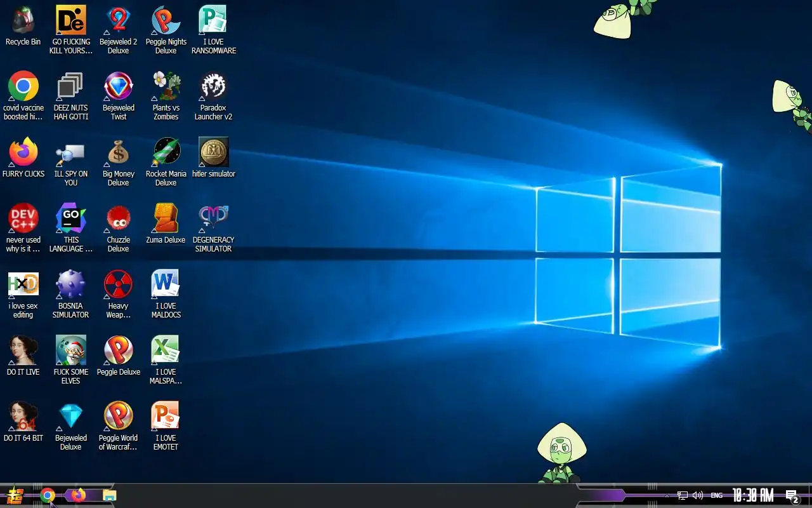Select the stacked-windows 'DEEZ NUTS' shortcut
The image size is (812, 508).
[x=71, y=96]
